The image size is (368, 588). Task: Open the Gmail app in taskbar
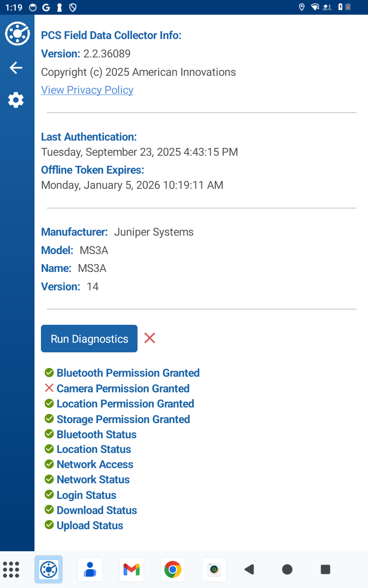pos(132,570)
